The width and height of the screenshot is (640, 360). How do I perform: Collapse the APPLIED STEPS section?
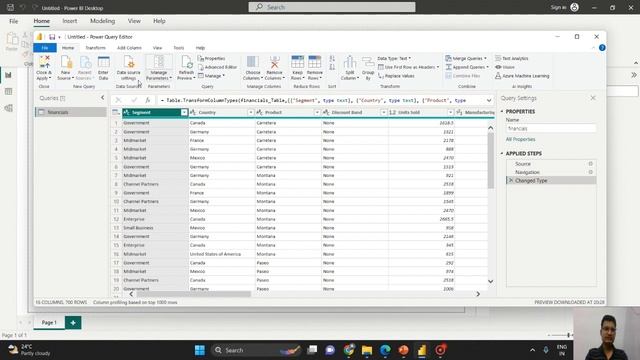tap(502, 153)
